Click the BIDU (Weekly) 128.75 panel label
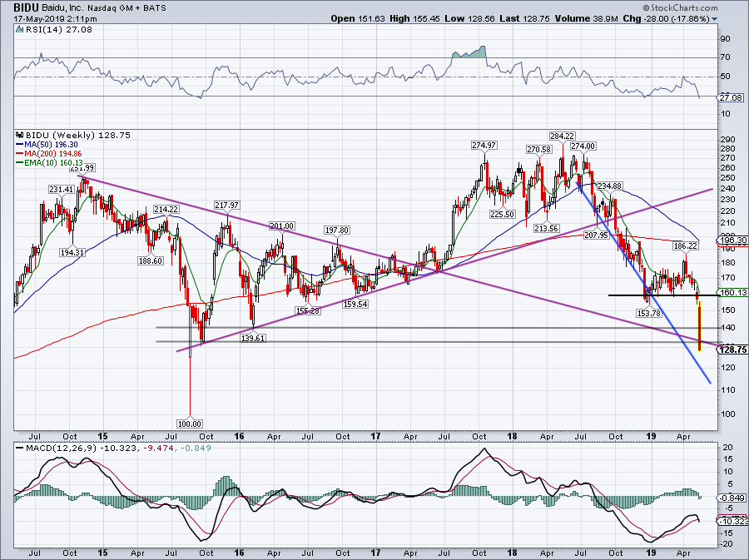Screen dimensions: 749x560 [78, 135]
